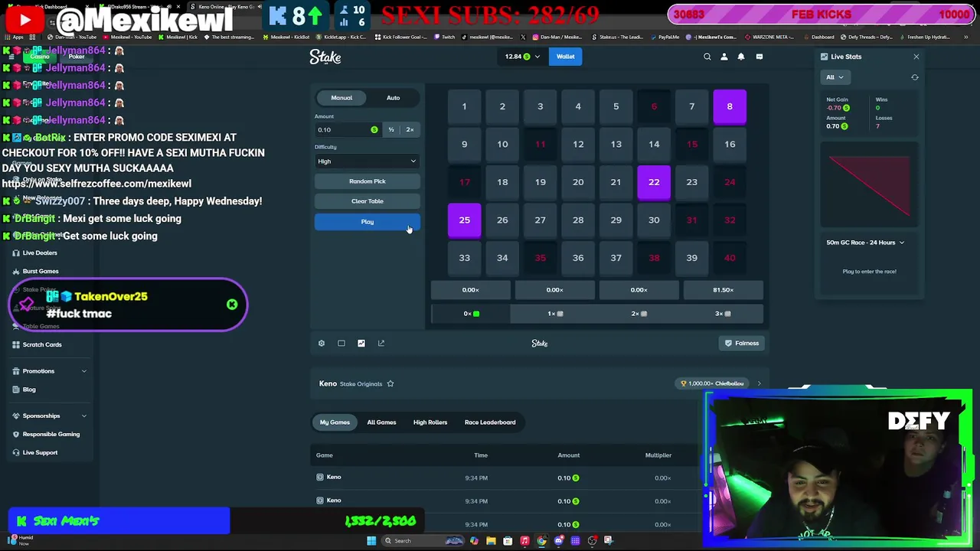The width and height of the screenshot is (980, 551).
Task: Select Keno tile number 39
Action: pyautogui.click(x=691, y=258)
